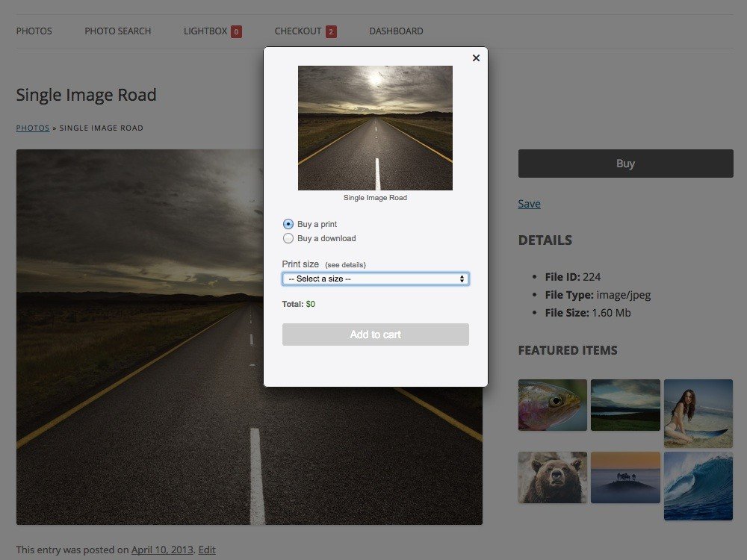
Task: Open the April 10, 2013 date link
Action: [x=162, y=550]
